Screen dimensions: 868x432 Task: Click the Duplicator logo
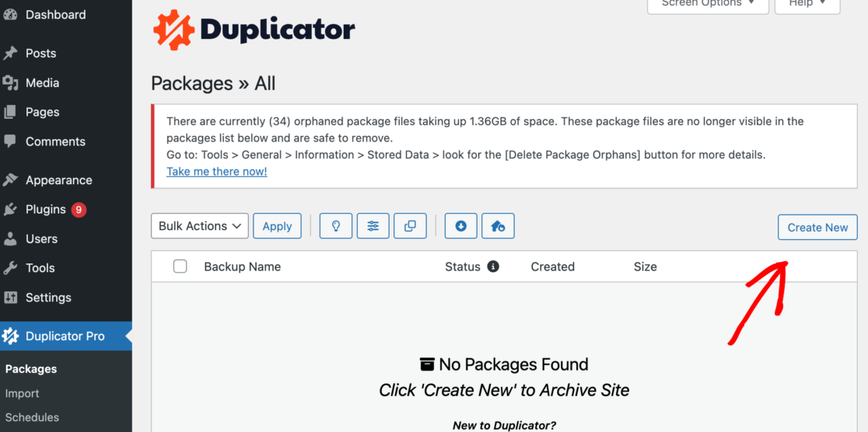[x=254, y=30]
